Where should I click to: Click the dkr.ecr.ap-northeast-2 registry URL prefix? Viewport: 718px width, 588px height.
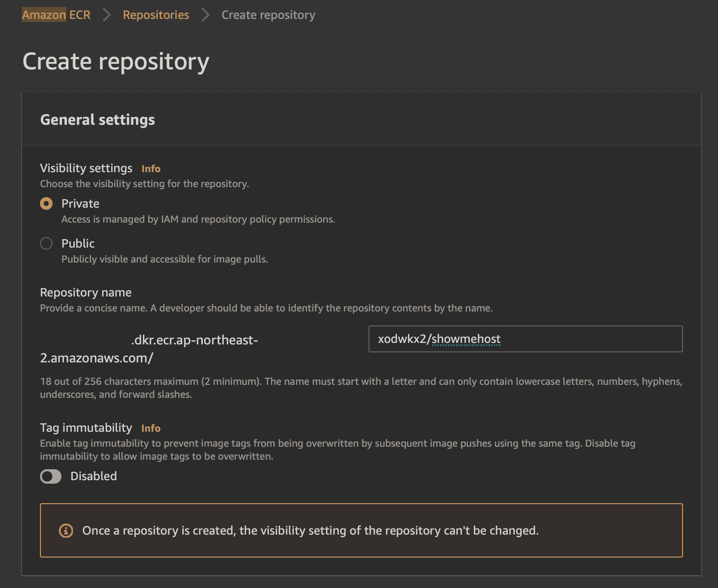(x=149, y=349)
